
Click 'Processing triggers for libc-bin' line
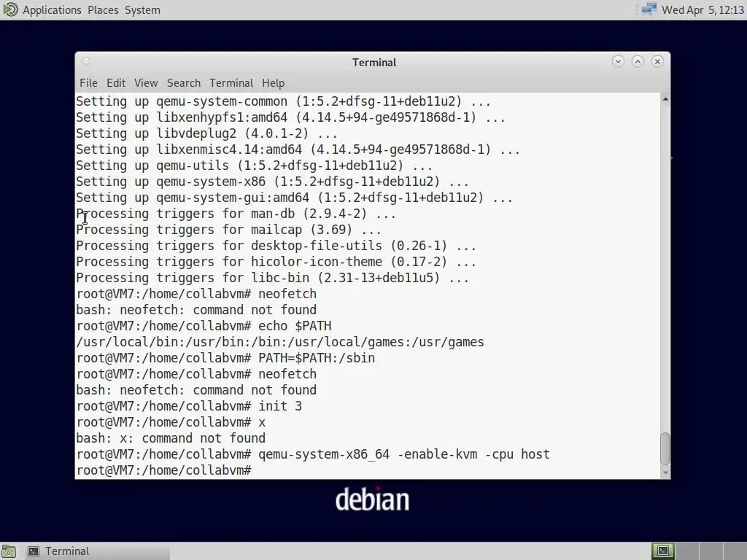click(x=273, y=278)
